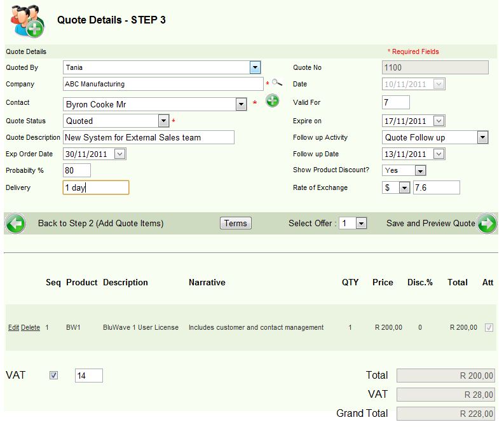504x427 pixels.
Task: Open the Quoted By dropdown
Action: tap(255, 67)
